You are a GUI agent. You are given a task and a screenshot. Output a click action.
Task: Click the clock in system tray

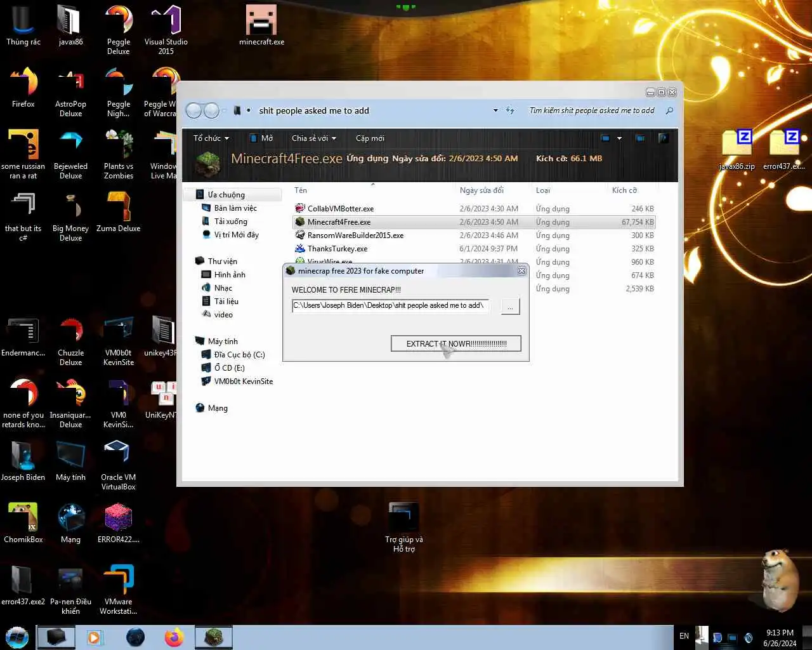tap(780, 638)
